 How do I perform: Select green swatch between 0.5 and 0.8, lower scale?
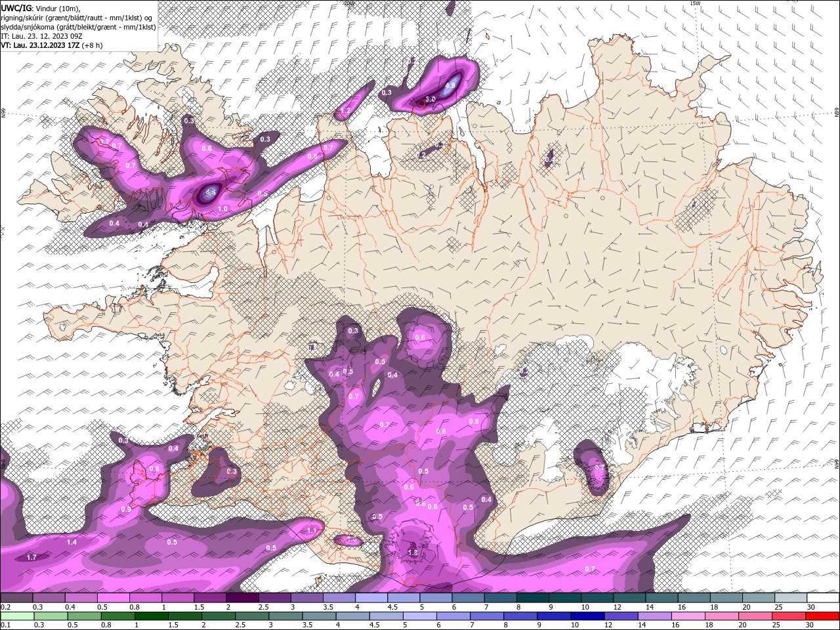tap(84, 616)
